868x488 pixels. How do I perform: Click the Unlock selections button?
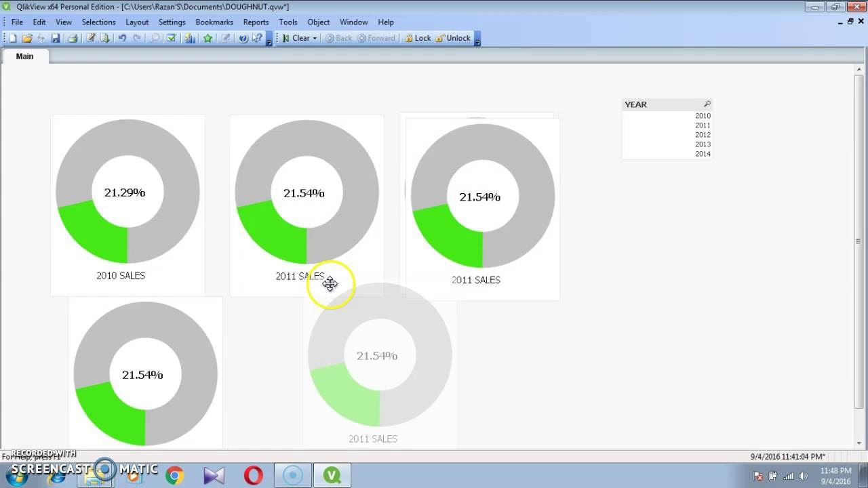[453, 39]
